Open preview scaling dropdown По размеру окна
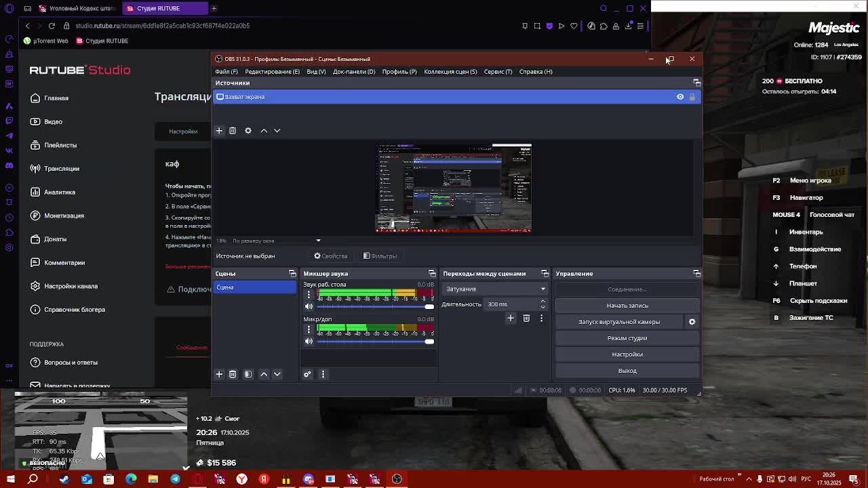Screen dimensions: 868x488 click(x=276, y=241)
